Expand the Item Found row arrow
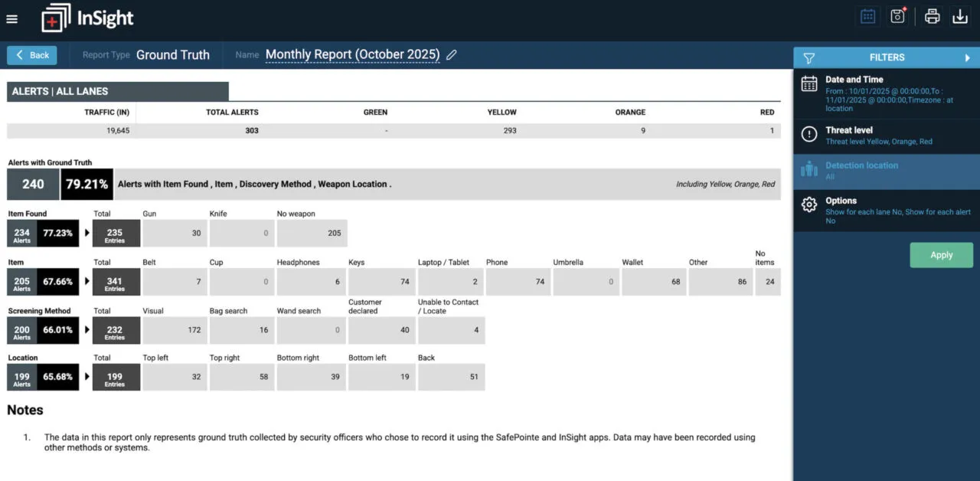This screenshot has width=980, height=481. 86,233
